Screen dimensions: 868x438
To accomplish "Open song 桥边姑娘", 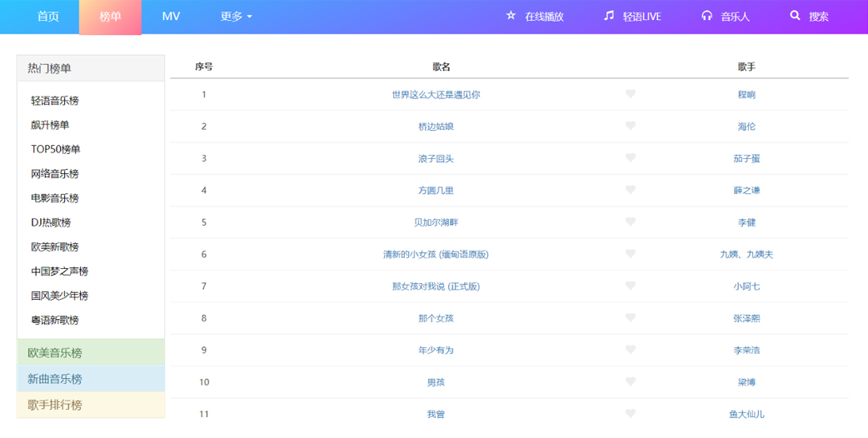I will point(436,127).
